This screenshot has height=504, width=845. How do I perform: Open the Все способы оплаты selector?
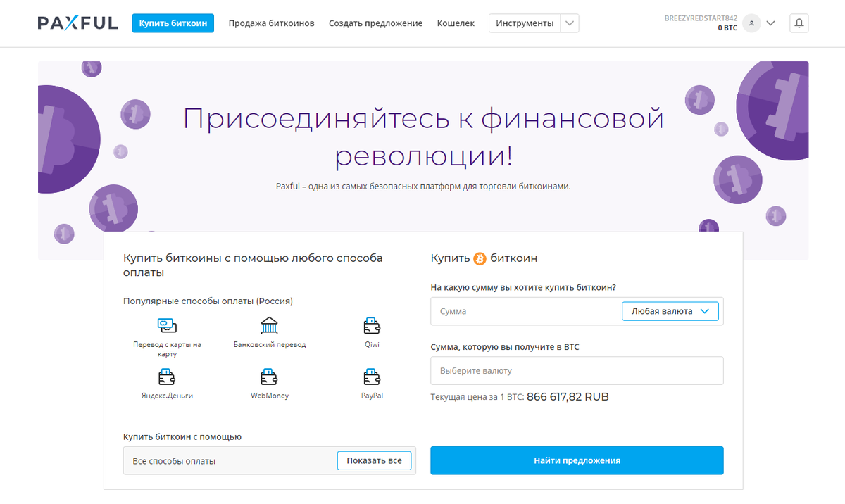point(270,461)
